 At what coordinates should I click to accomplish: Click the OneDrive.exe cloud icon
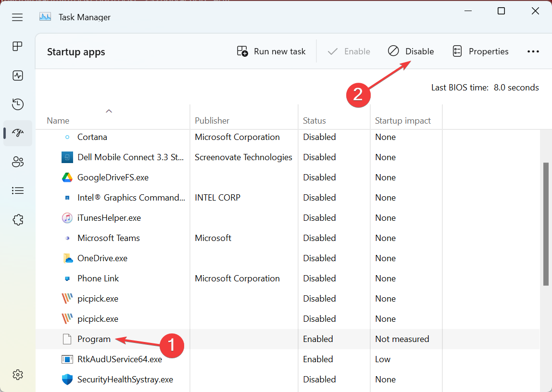click(68, 258)
